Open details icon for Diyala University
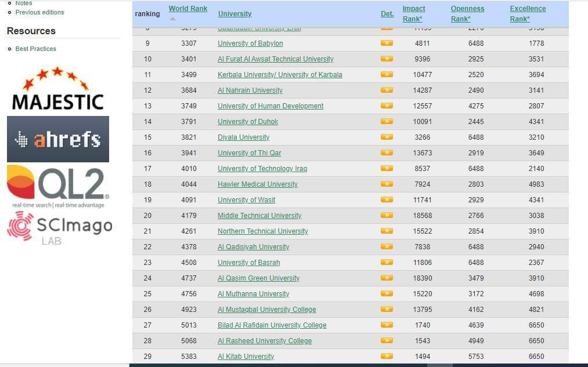The height and width of the screenshot is (367, 588). (x=387, y=137)
